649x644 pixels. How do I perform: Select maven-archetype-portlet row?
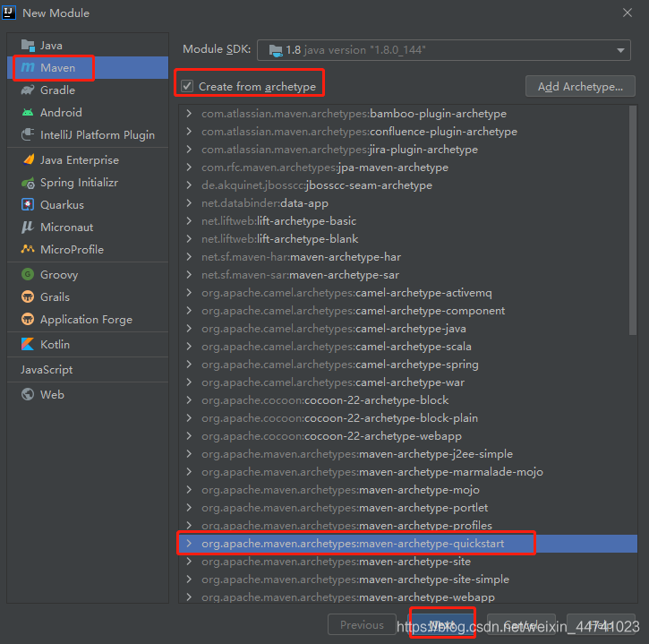(407, 507)
